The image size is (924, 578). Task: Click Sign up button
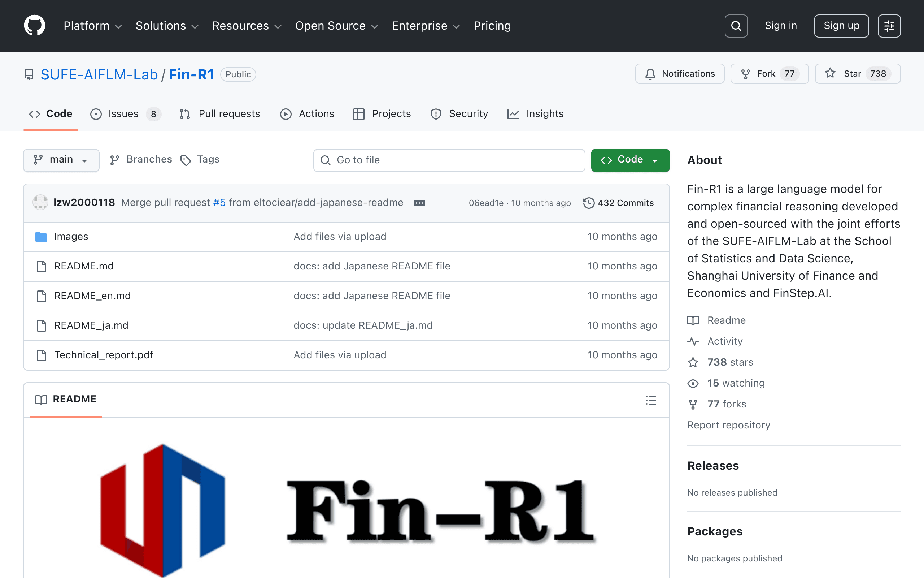click(841, 26)
